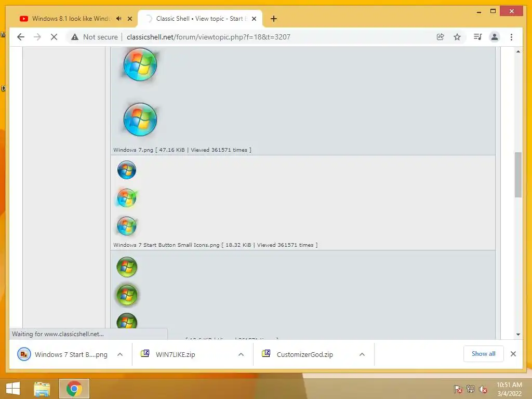Open the media control icon

(478, 37)
